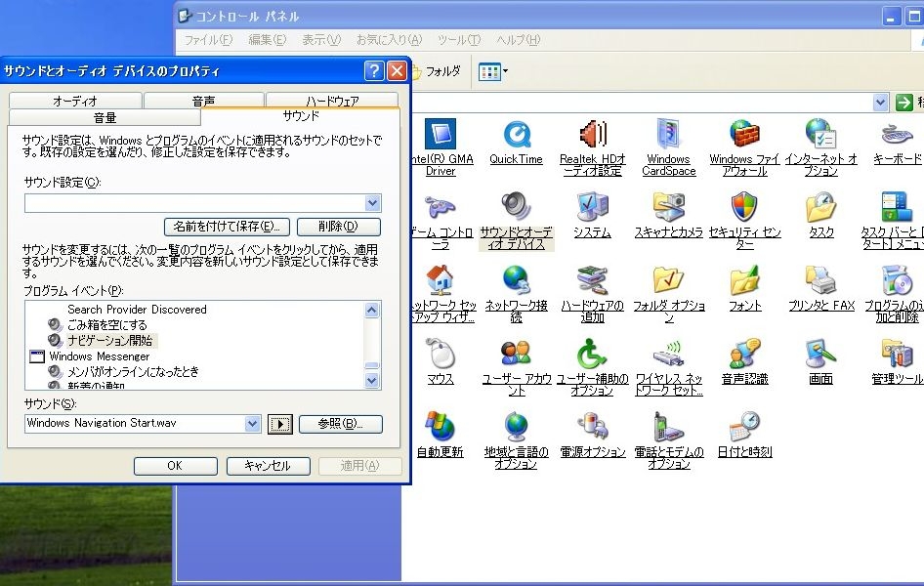The image size is (924, 586).
Task: Click 名前を付けて保存(E)... button
Action: click(x=227, y=227)
